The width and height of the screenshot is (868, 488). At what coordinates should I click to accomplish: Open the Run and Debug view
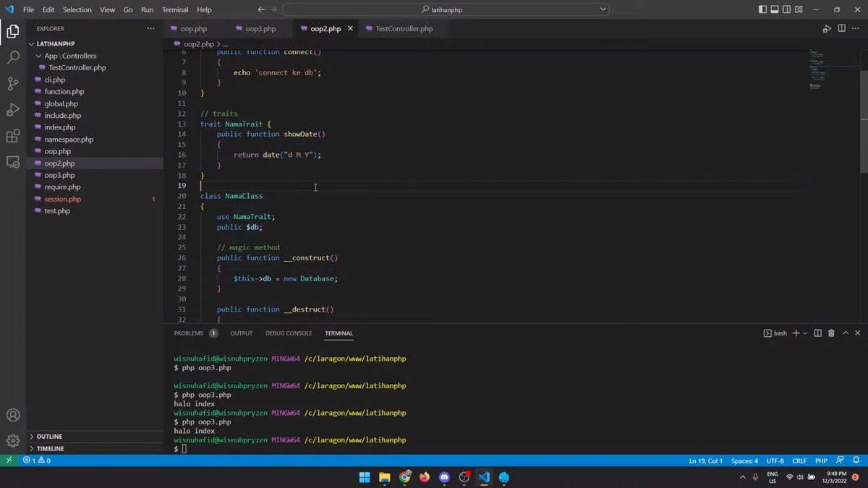pos(12,110)
